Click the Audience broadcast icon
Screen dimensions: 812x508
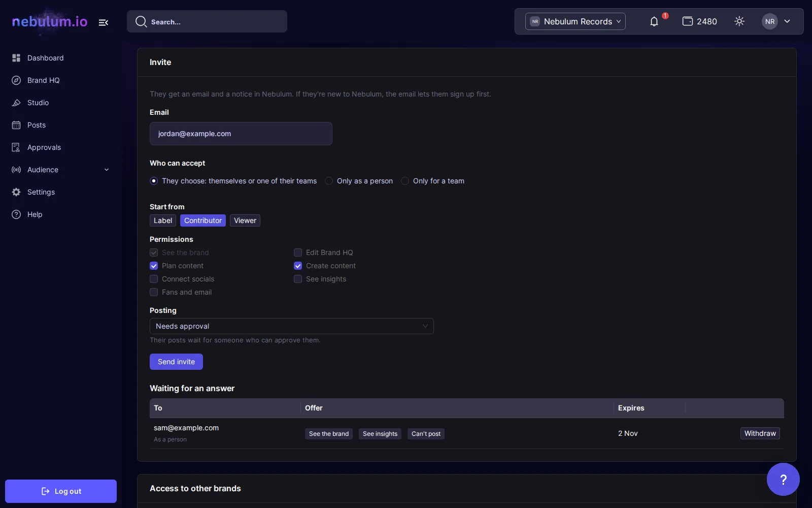16,170
